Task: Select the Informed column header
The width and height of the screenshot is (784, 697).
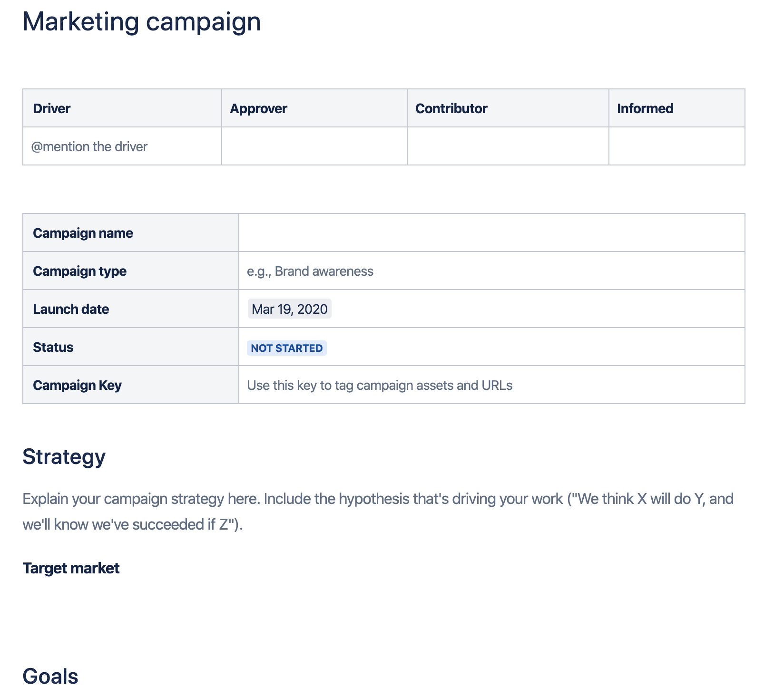Action: (677, 108)
